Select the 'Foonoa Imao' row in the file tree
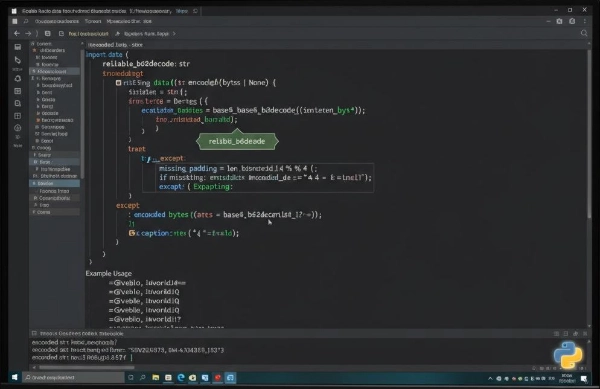This screenshot has height=389, width=600. tap(54, 191)
